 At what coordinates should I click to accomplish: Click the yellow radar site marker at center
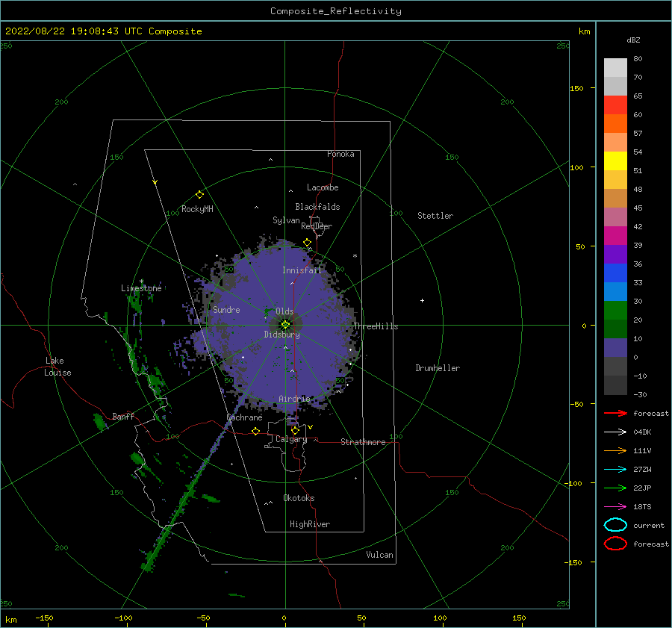click(285, 325)
